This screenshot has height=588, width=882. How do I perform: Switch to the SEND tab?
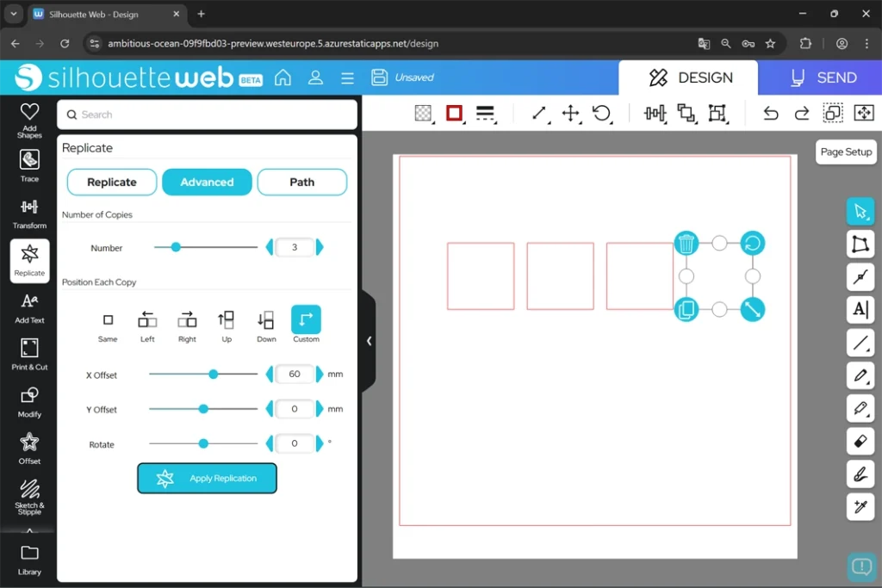(x=822, y=77)
